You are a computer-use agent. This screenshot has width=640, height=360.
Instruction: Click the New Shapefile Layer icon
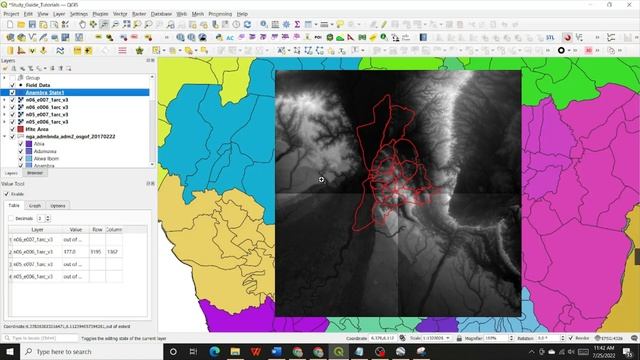point(32,38)
